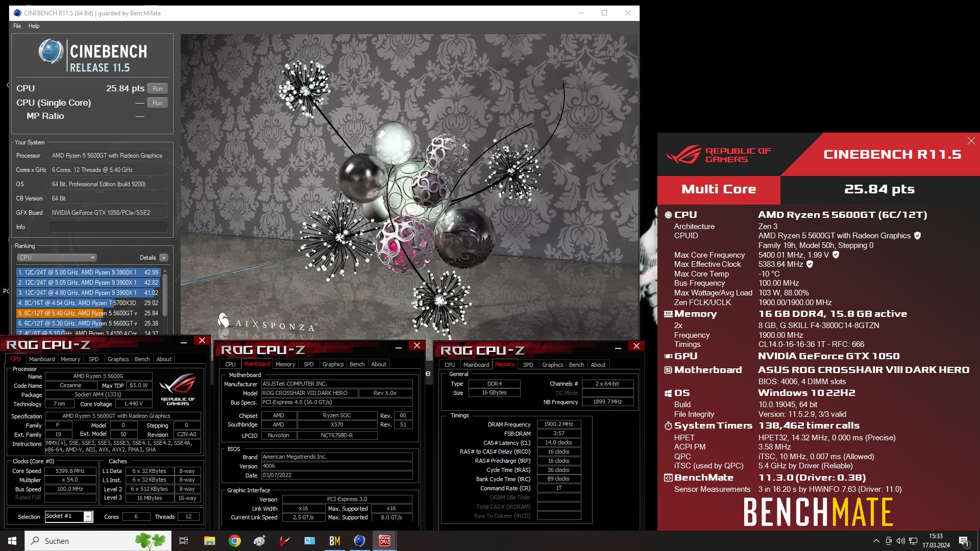Close the left ROG CPU-Z window

[x=202, y=340]
